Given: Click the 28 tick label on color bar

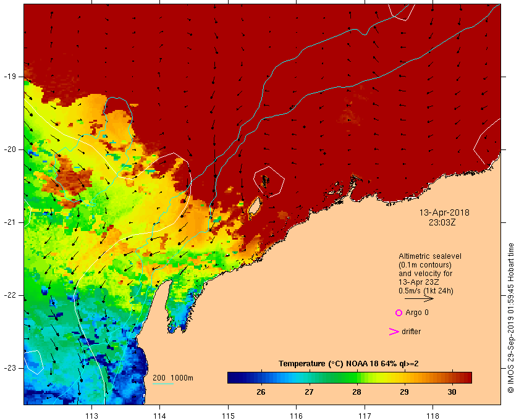Looking at the screenshot, I should coord(357,392).
